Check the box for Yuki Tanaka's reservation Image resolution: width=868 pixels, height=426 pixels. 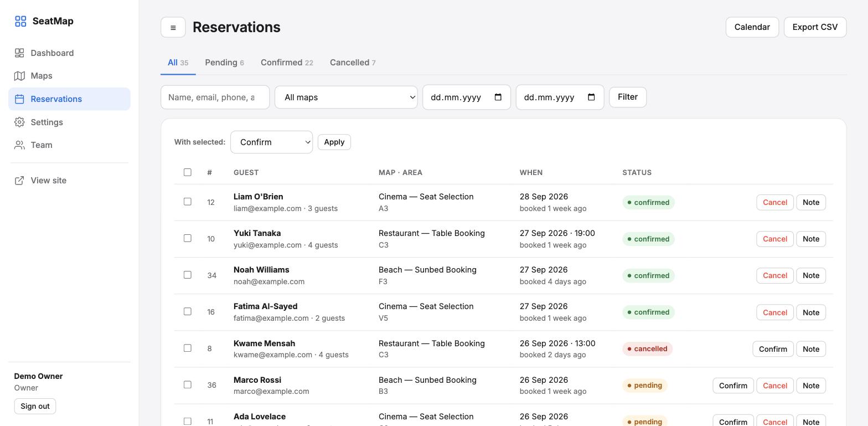click(x=188, y=238)
